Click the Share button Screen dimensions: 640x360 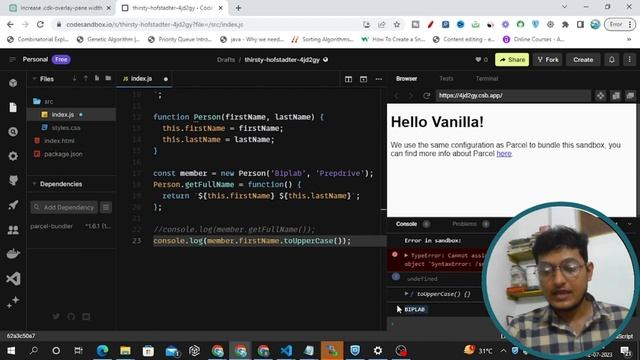coord(512,60)
